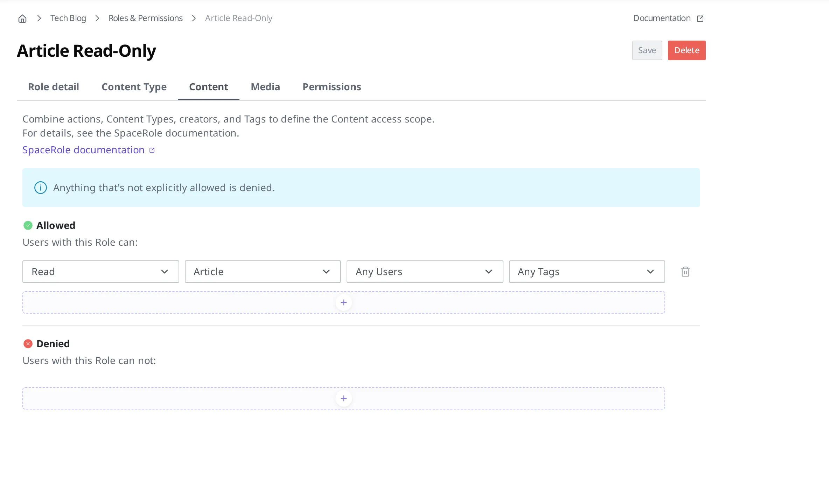Click the 'Users with this Role can not:' text
This screenshot has height=504, width=829.
point(89,360)
